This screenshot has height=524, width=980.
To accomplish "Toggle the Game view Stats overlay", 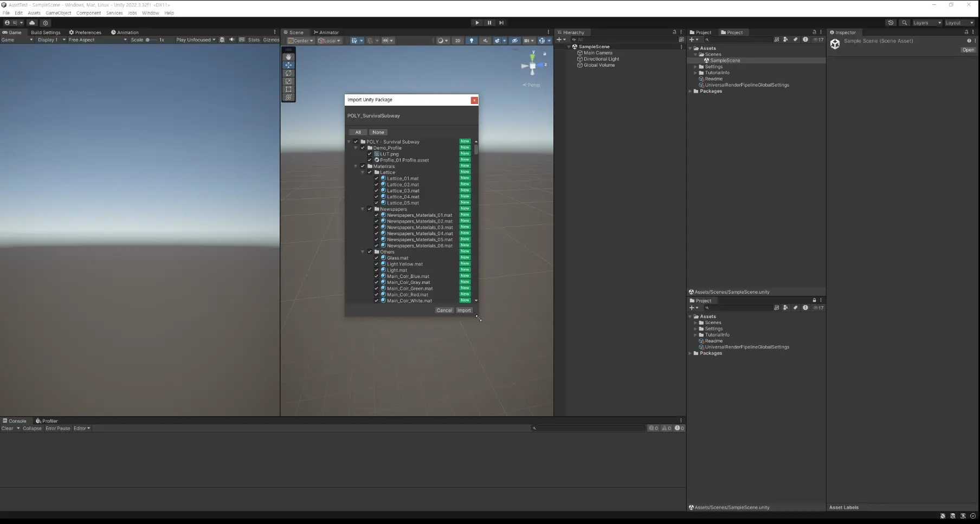I will click(254, 40).
